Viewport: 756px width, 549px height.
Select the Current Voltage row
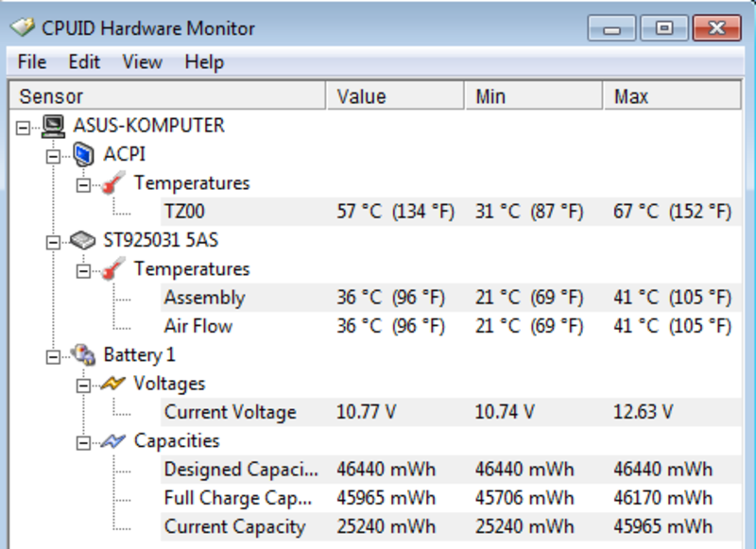click(451, 412)
